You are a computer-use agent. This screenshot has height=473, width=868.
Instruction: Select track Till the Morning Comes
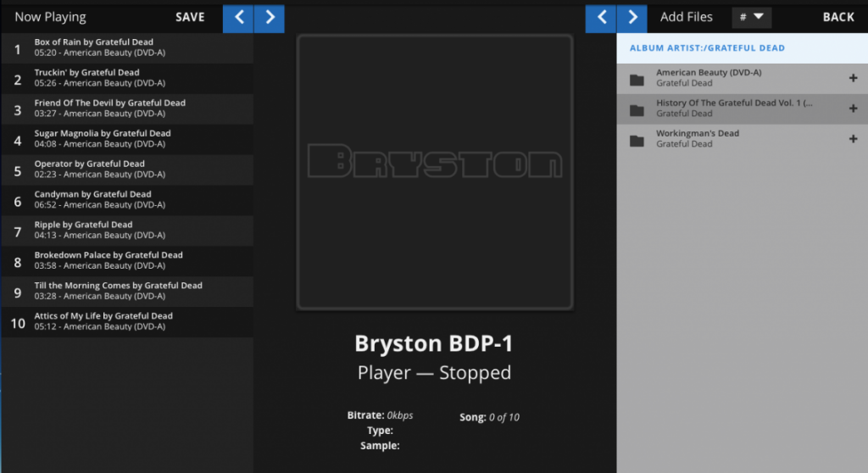[127, 292]
